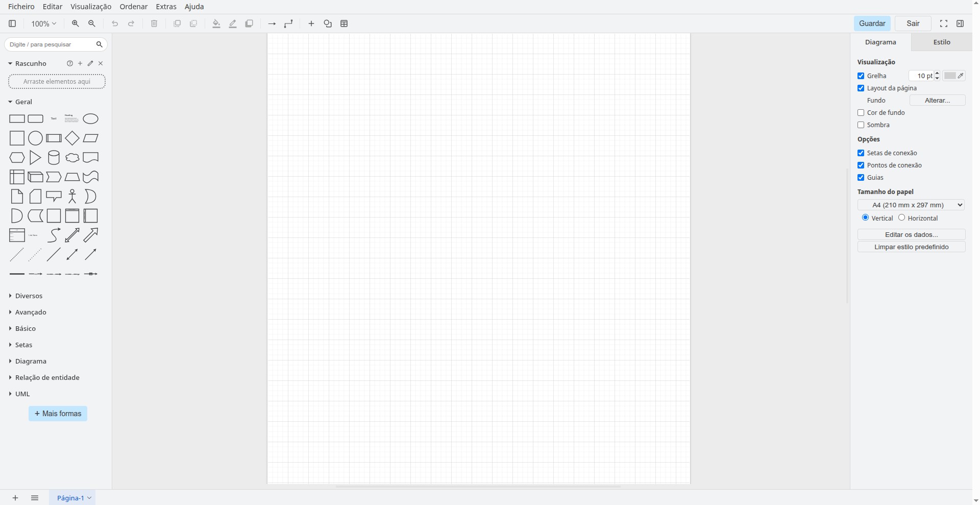This screenshot has width=980, height=505.
Task: Open the insert table toolbar icon
Action: 344,23
